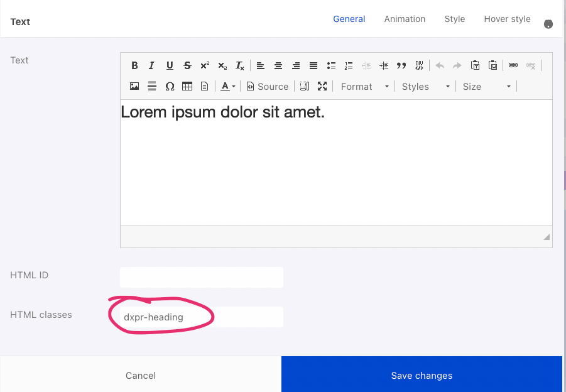Maximize the editor
Image resolution: width=566 pixels, height=392 pixels.
coord(322,86)
